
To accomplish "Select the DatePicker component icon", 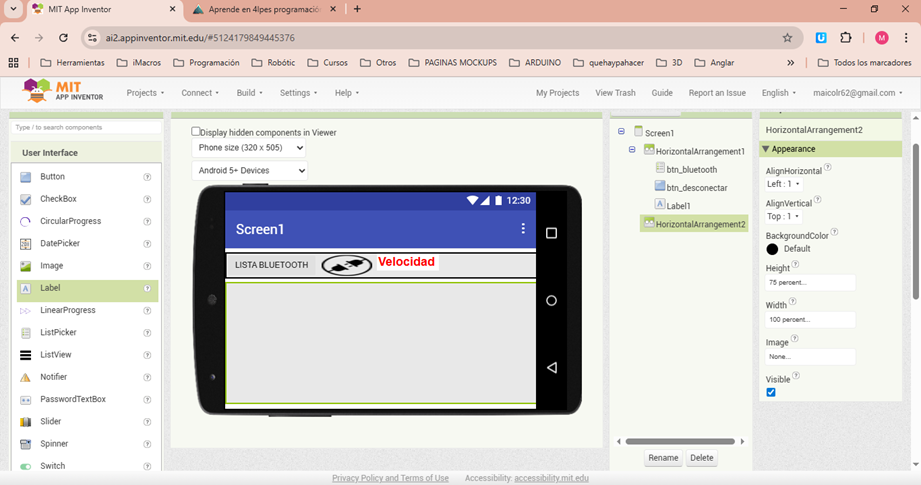I will pos(26,243).
